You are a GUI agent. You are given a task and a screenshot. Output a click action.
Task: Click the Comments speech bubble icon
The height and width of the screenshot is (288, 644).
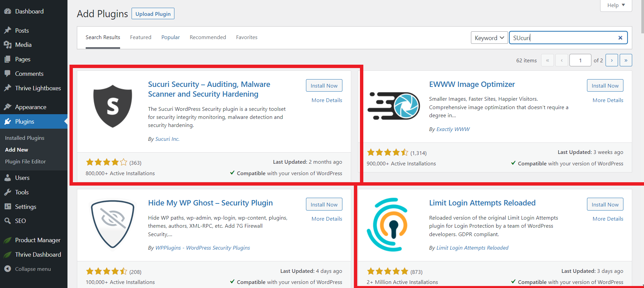pos(8,73)
